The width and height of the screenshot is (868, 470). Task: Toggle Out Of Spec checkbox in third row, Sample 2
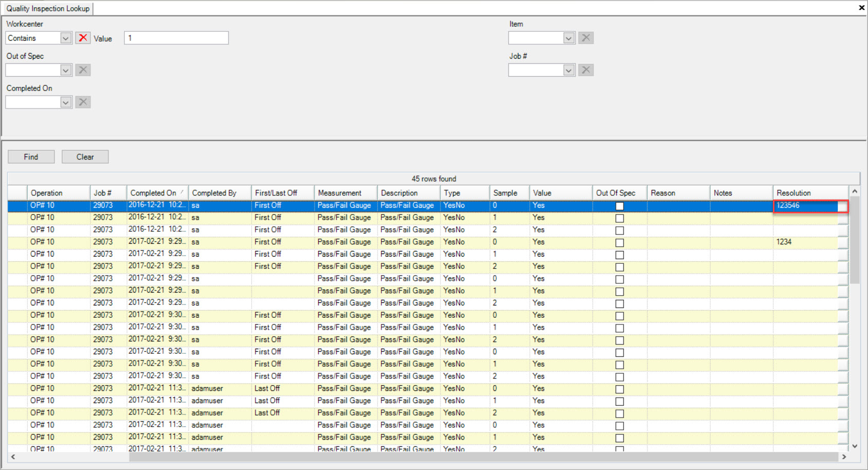click(620, 231)
